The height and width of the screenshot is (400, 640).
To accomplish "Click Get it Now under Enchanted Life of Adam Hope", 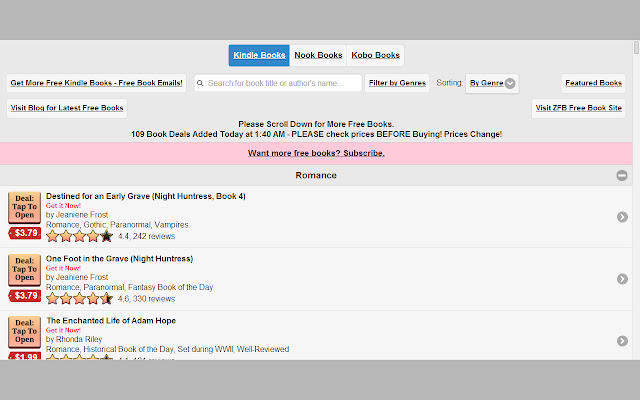I will [x=63, y=330].
